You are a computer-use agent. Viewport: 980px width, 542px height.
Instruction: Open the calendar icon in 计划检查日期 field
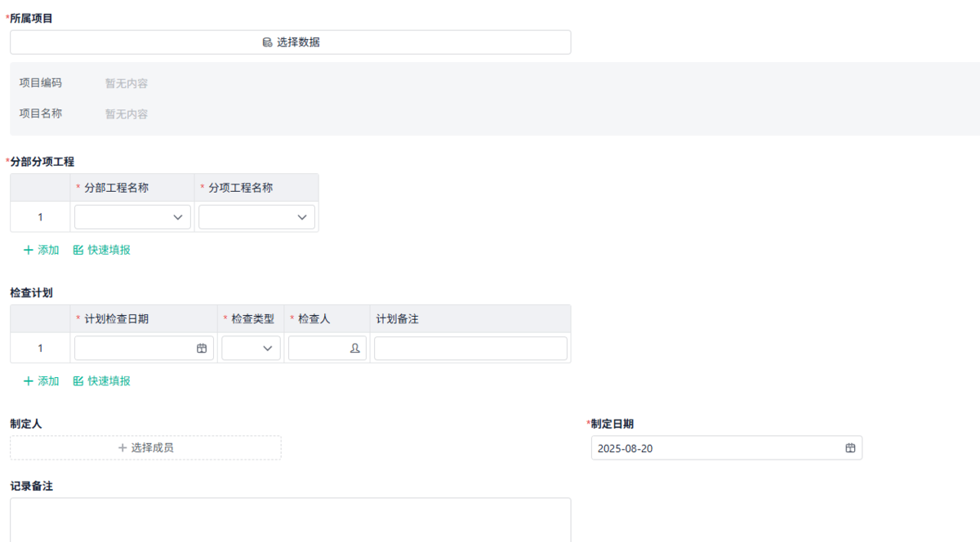pos(202,348)
